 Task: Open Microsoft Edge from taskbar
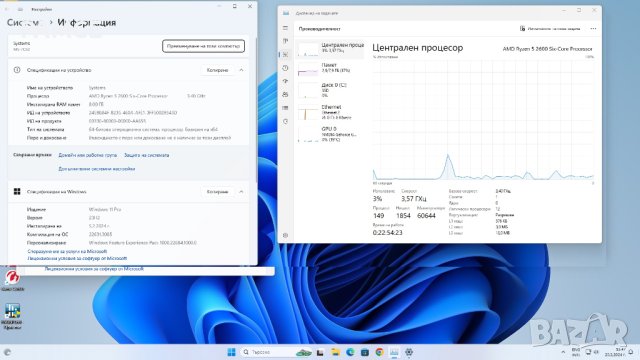[350, 352]
